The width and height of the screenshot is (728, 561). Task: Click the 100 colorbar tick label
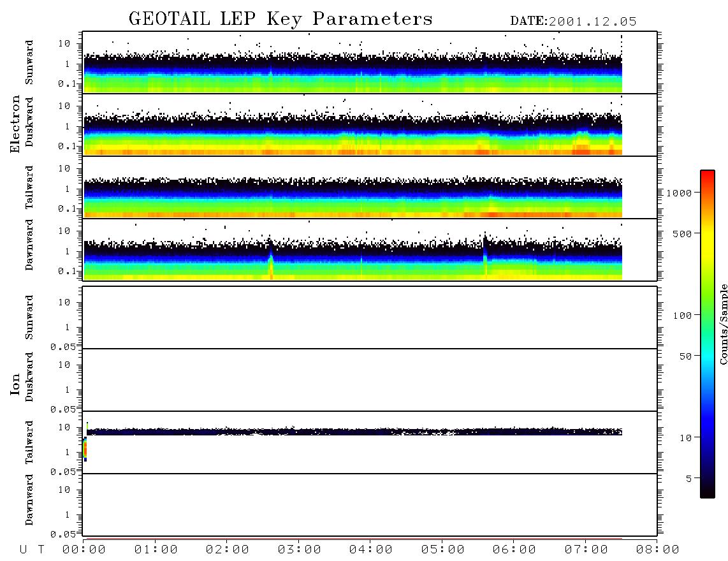pyautogui.click(x=682, y=316)
